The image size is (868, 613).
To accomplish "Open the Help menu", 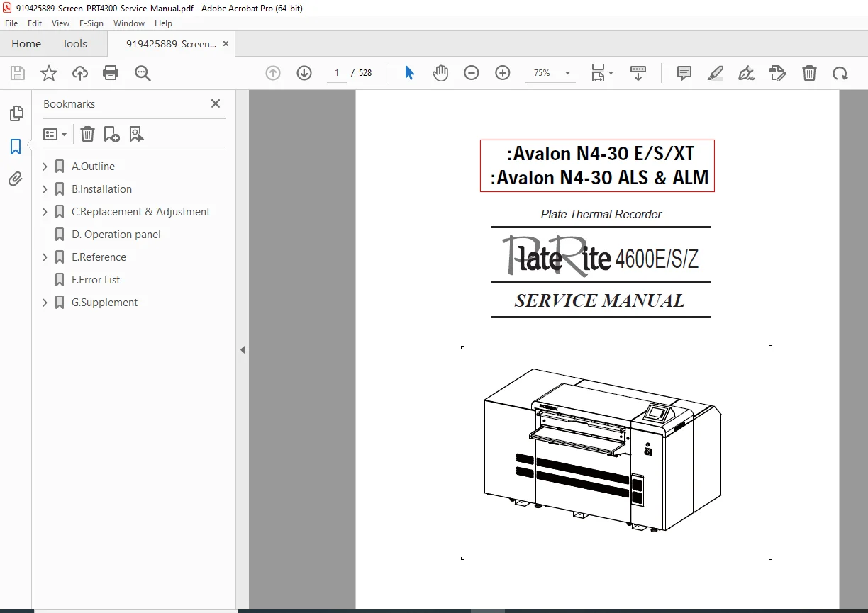I will (x=164, y=23).
